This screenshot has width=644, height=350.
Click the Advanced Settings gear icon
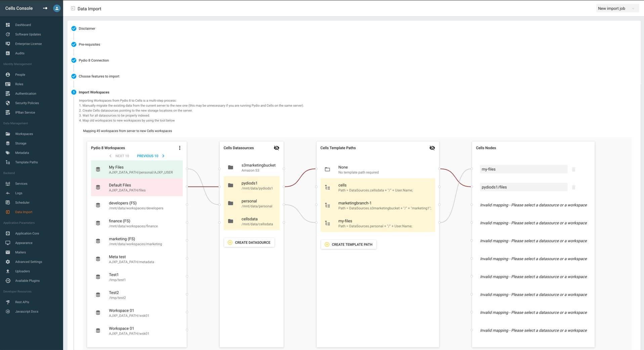click(x=8, y=262)
